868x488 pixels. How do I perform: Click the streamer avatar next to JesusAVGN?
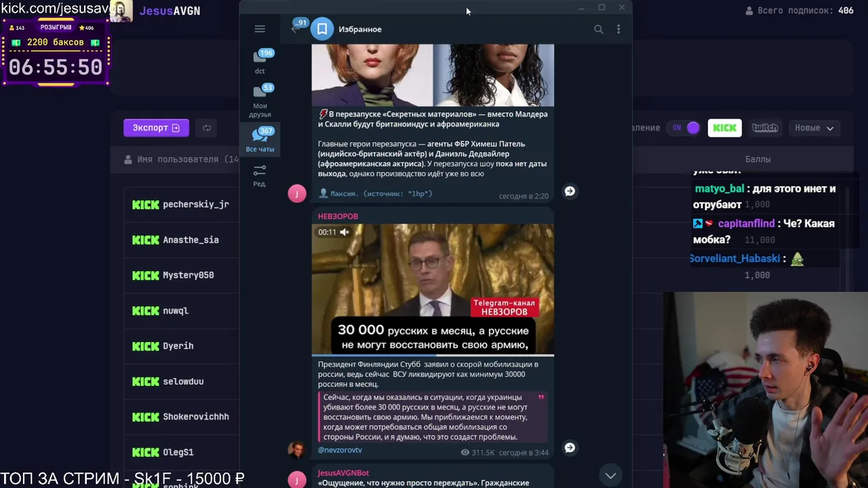(121, 11)
